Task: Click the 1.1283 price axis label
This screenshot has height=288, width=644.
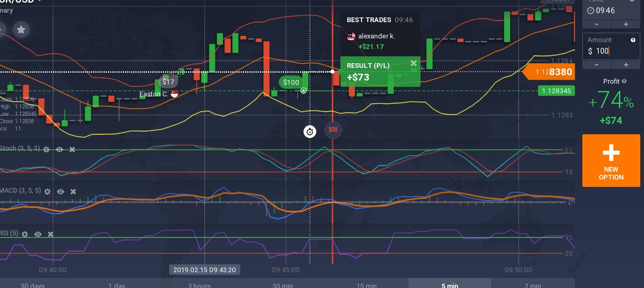Action: click(x=562, y=115)
